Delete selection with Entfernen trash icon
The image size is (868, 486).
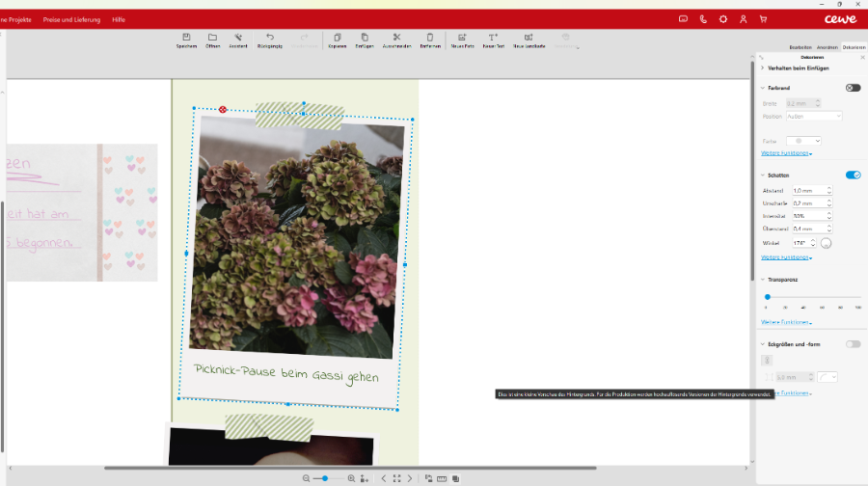430,38
